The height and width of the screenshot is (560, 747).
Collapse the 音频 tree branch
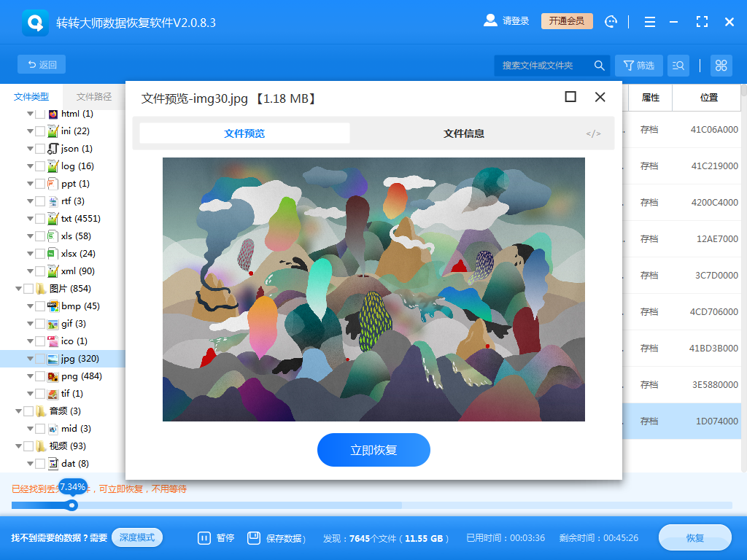click(18, 411)
